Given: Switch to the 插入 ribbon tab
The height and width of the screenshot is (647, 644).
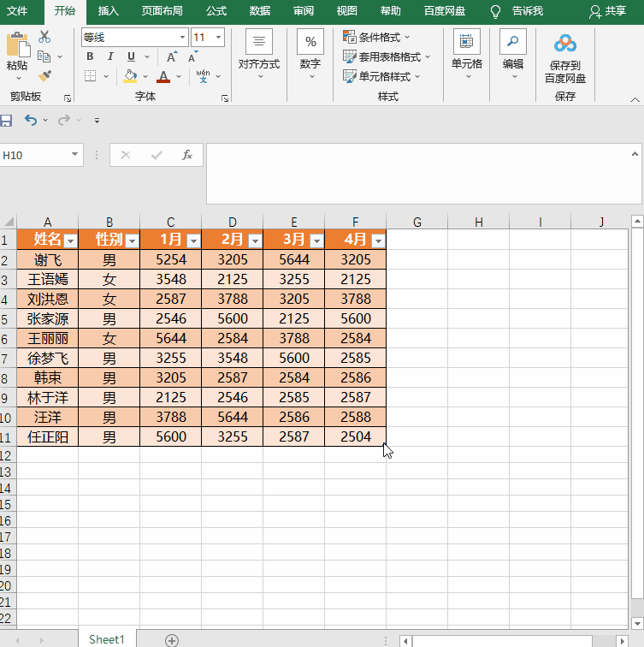Looking at the screenshot, I should (108, 11).
